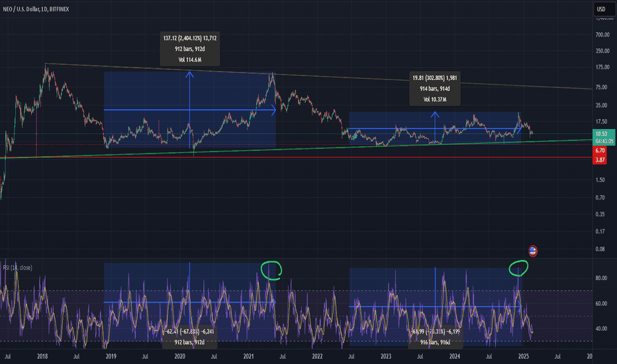617x364 pixels.
Task: Click 2025 on the time axis
Action: click(524, 357)
